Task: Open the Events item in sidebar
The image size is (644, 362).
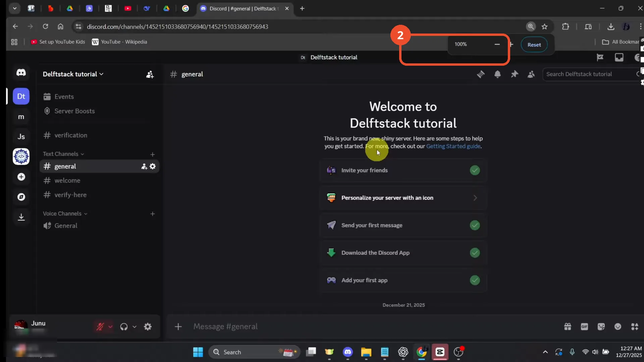Action: (x=99, y=97)
